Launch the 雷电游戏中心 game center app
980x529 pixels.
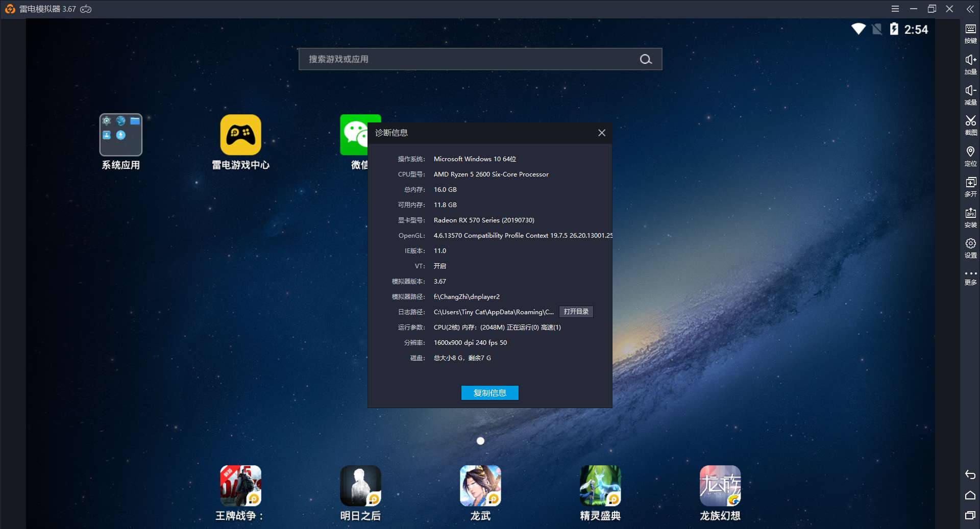(240, 135)
